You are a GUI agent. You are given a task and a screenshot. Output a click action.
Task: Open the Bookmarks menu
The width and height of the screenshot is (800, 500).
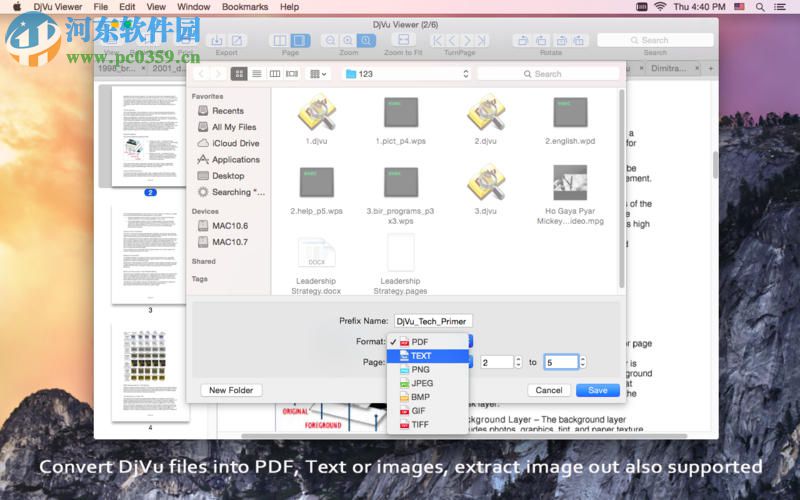click(245, 7)
